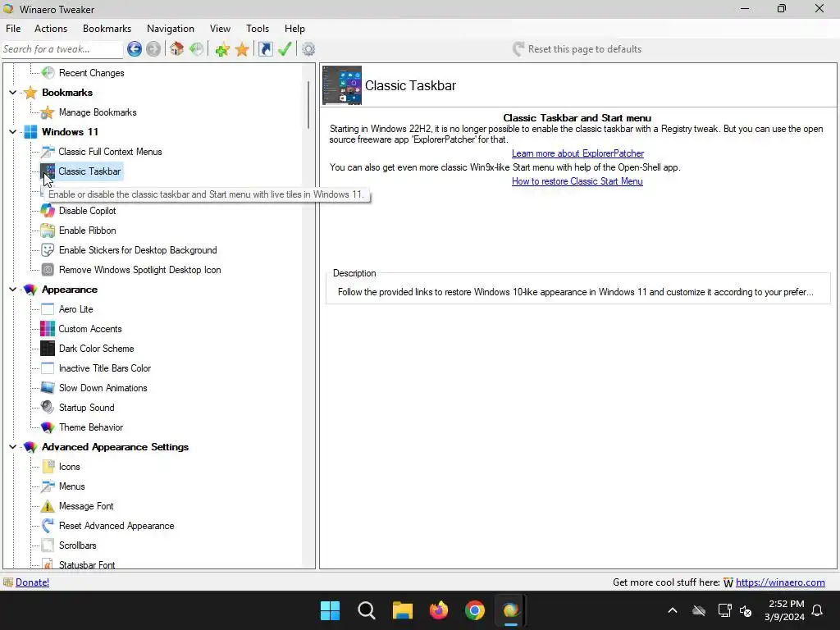840x630 pixels.
Task: Click the Classic Full Context Menus icon
Action: [x=48, y=152]
